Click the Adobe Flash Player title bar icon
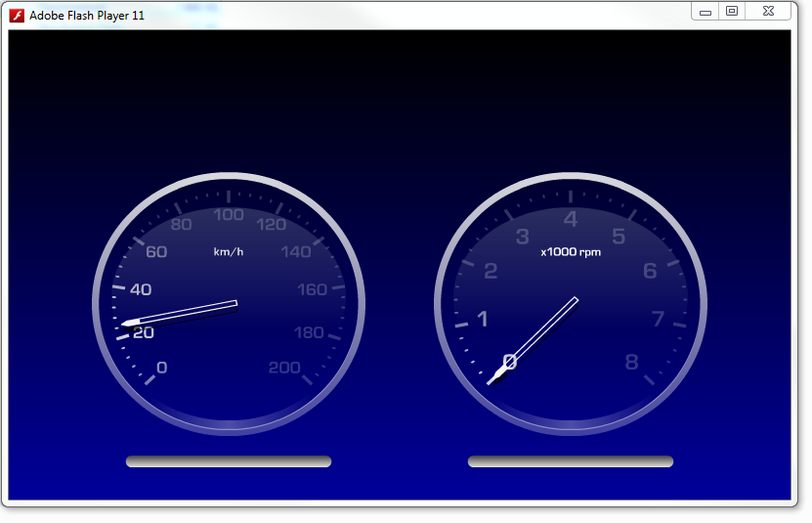Image resolution: width=812 pixels, height=523 pixels. (17, 15)
